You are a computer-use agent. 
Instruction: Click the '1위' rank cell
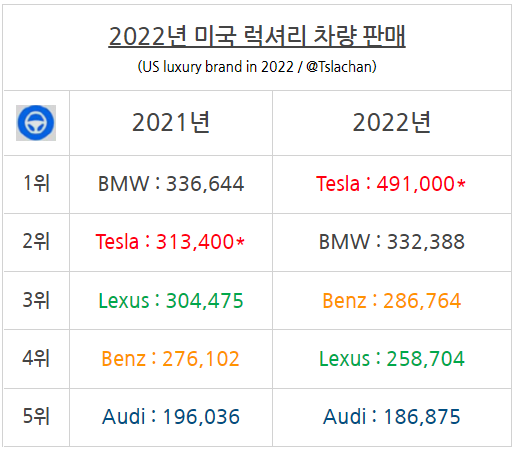point(36,183)
